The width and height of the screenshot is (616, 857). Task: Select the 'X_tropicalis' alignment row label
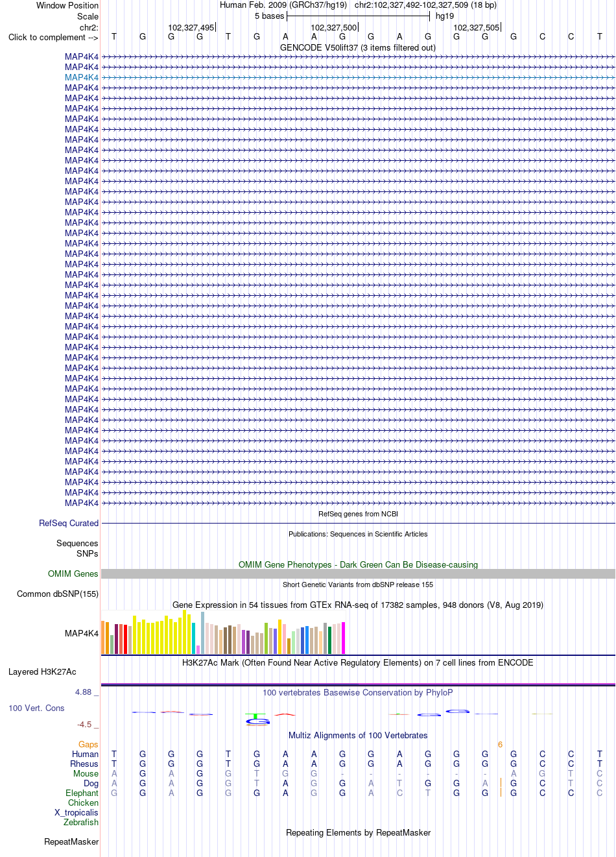coord(77,812)
